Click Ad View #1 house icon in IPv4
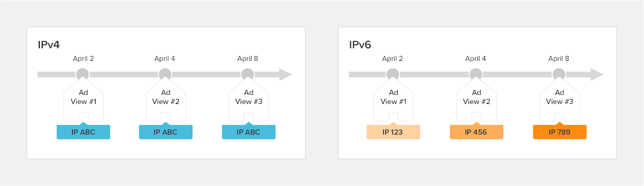This screenshot has width=644, height=186. [x=83, y=100]
